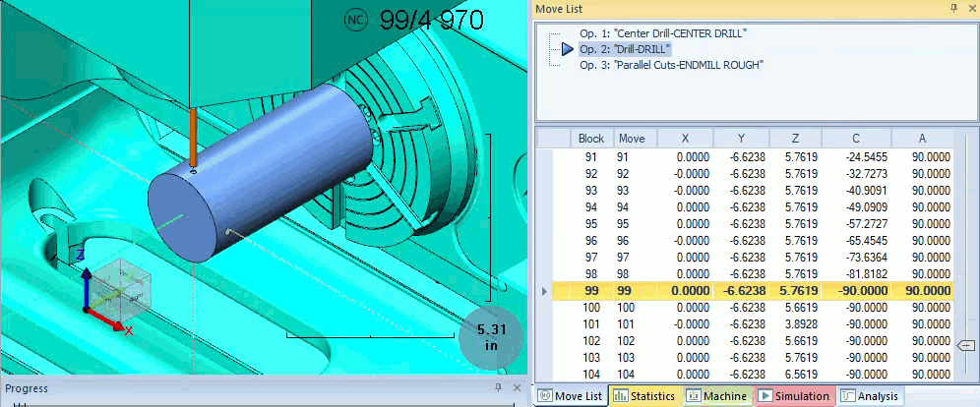The height and width of the screenshot is (407, 980).
Task: Select Op. 3 Parallel Cuts operation
Action: [x=671, y=64]
